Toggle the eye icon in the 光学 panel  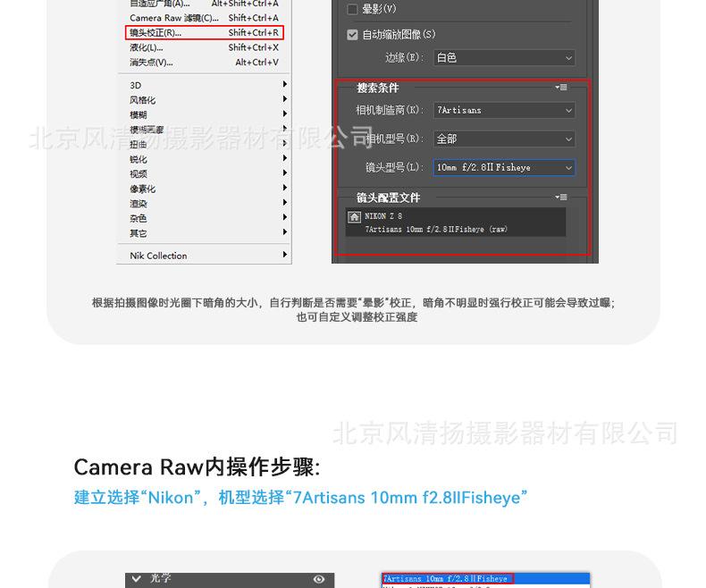point(319,580)
